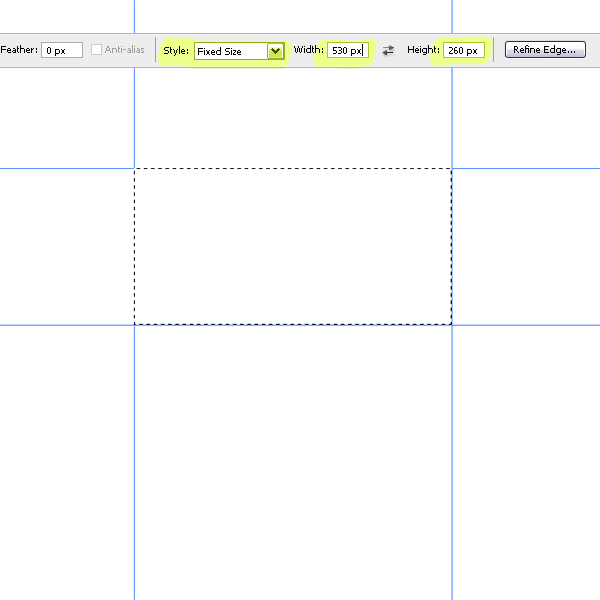Click the Height label text
Screen dimensions: 600x600
click(x=423, y=50)
